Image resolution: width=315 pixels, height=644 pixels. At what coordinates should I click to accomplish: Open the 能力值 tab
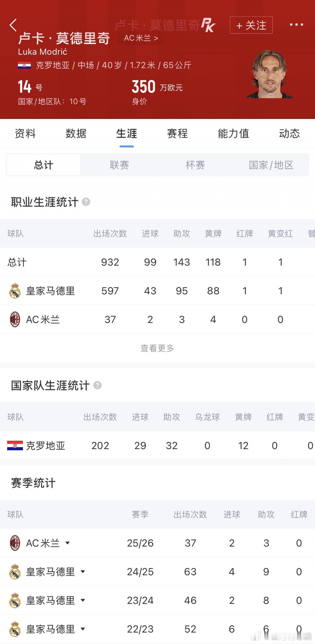pyautogui.click(x=233, y=134)
